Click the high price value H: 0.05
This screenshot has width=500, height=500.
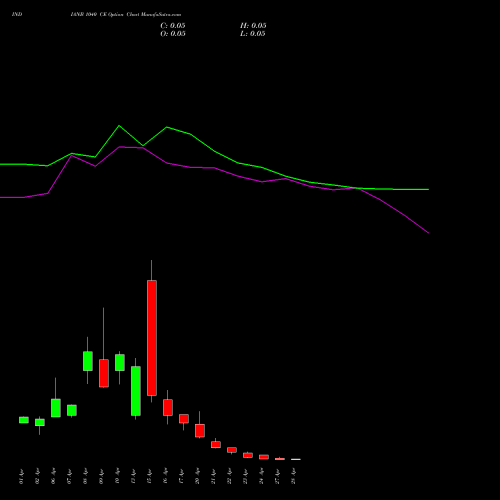click(x=253, y=26)
